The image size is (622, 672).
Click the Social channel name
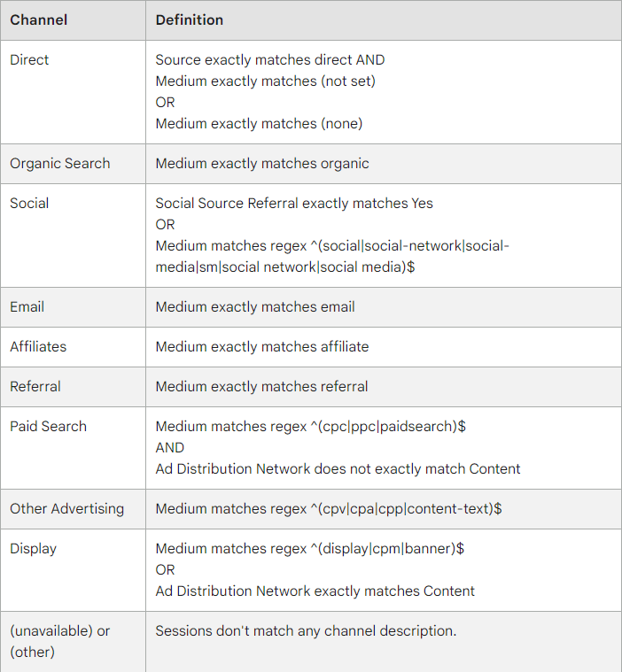29,204
